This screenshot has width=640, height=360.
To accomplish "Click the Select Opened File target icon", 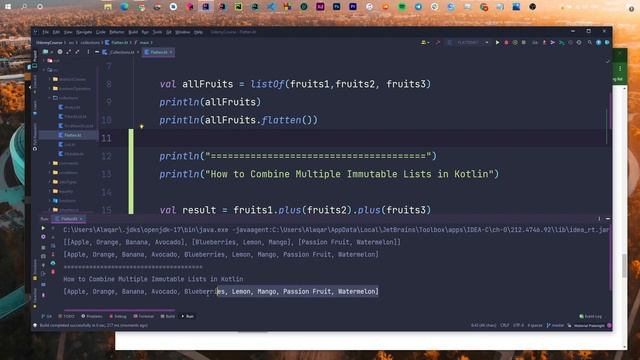I will pos(60,52).
